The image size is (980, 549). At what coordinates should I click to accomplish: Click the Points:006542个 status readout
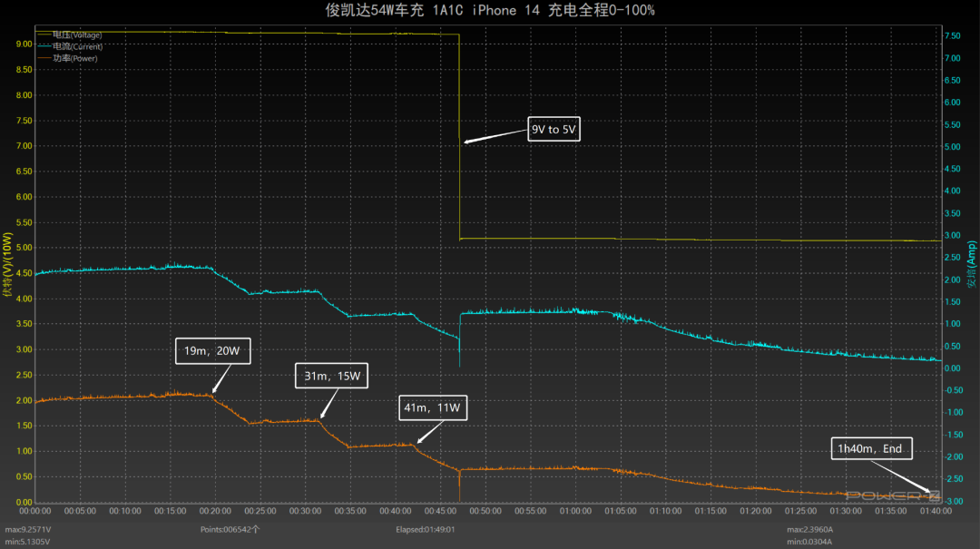(230, 530)
